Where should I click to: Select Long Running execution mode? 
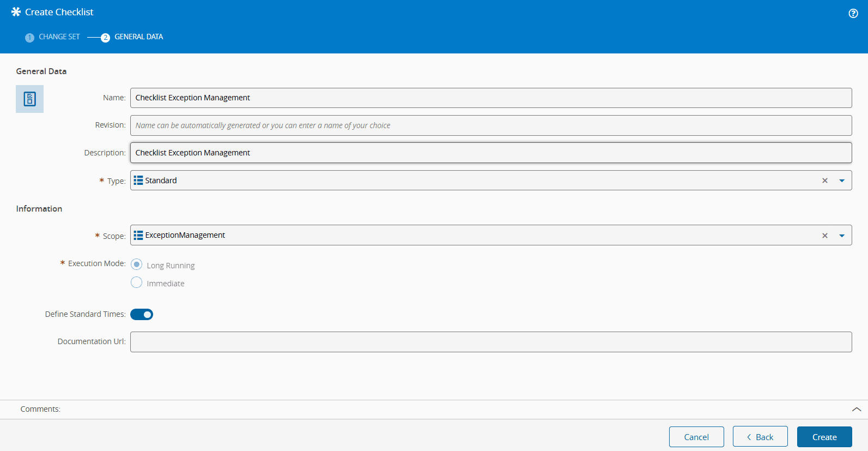click(x=137, y=264)
